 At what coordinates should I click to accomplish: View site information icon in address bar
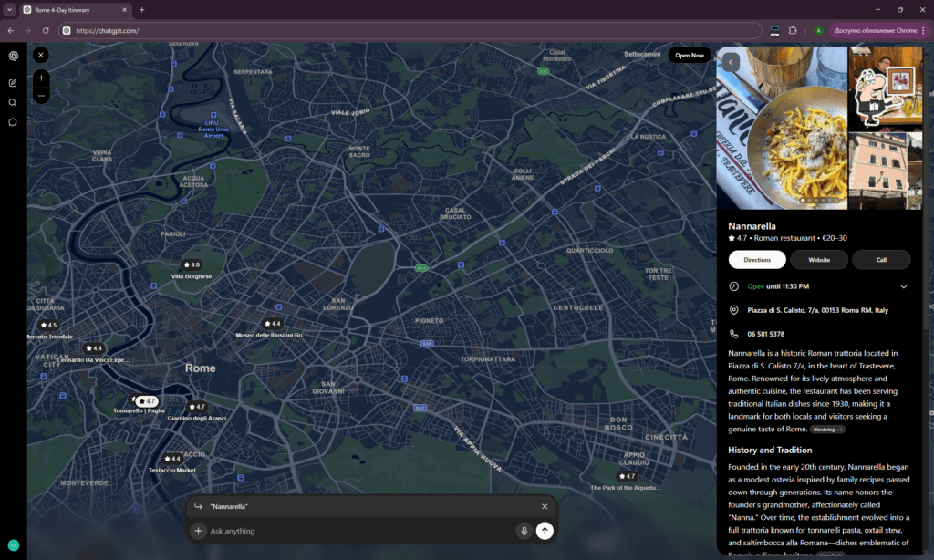pos(67,30)
